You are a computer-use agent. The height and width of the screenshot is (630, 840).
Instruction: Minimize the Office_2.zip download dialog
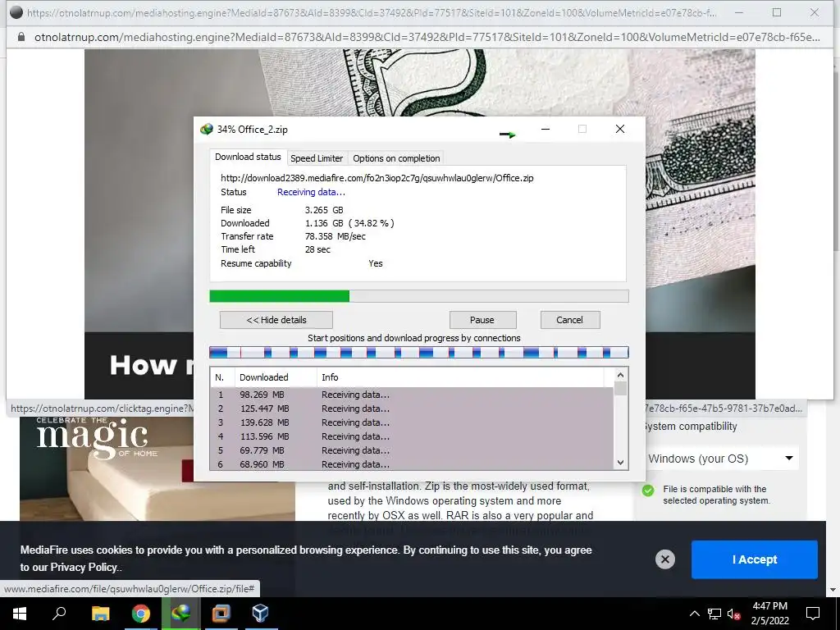pos(546,129)
